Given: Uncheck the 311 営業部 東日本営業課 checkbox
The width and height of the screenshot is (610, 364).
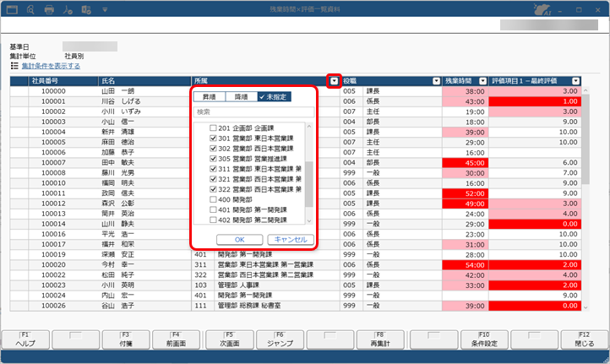Looking at the screenshot, I should click(x=213, y=169).
